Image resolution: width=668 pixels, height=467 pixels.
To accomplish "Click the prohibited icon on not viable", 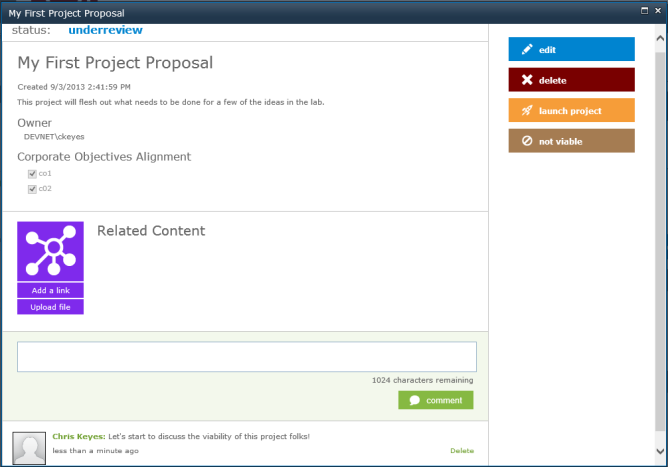I will 527,141.
